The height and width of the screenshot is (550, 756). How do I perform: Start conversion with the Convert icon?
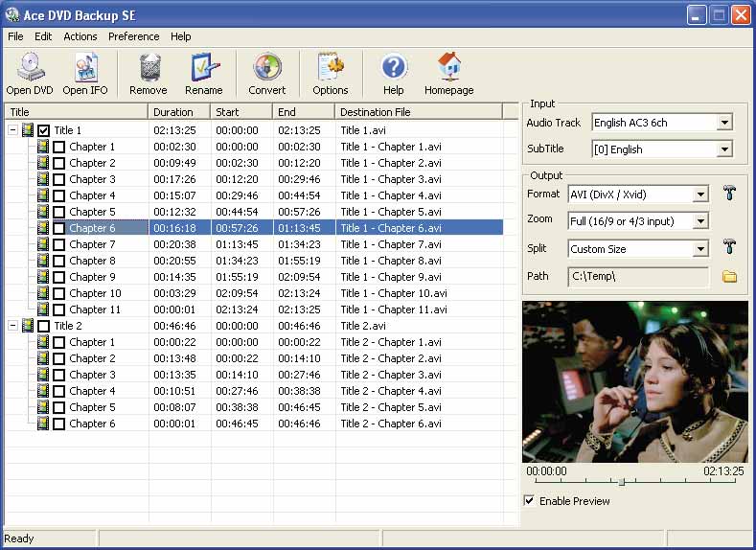pyautogui.click(x=267, y=67)
